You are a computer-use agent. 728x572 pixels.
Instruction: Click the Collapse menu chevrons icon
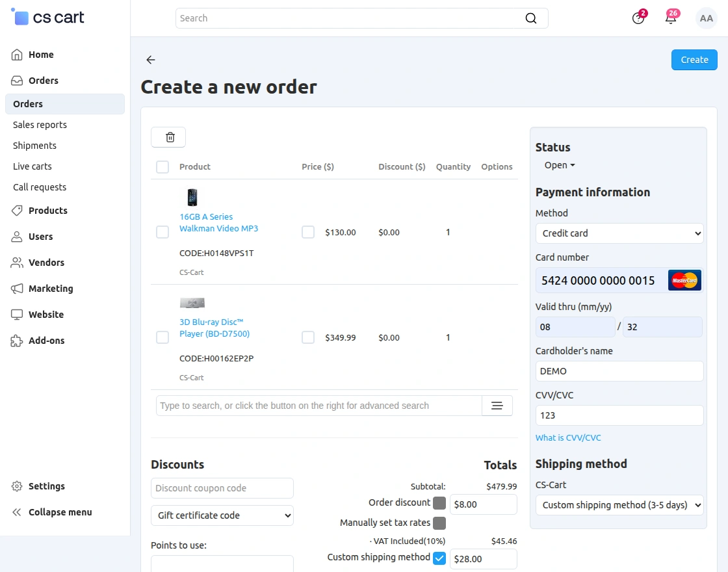coord(17,512)
